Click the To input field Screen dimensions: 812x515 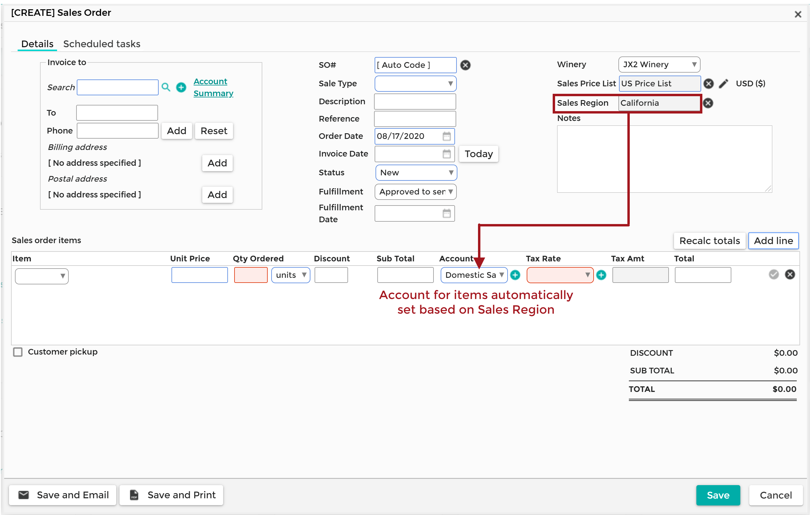pyautogui.click(x=117, y=113)
